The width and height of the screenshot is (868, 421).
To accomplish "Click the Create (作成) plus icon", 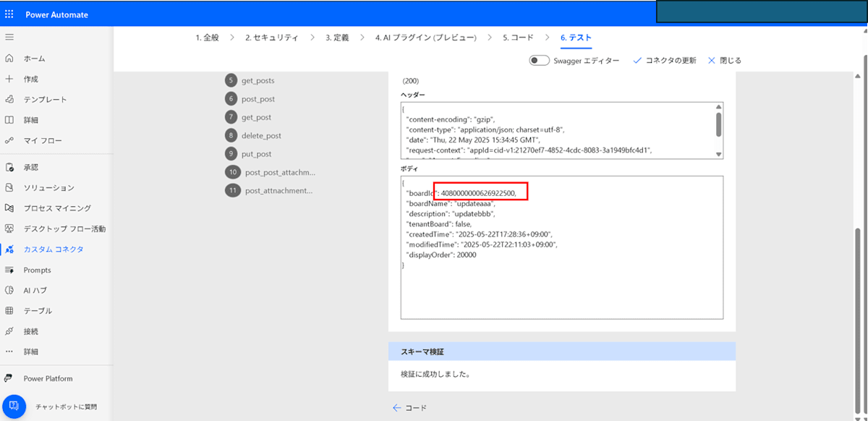I will pos(9,79).
